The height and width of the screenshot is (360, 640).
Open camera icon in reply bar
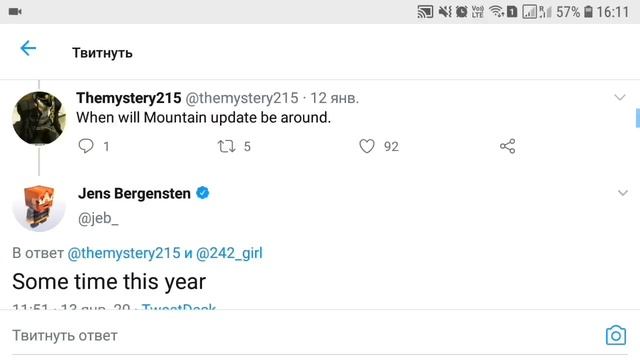[x=616, y=335]
